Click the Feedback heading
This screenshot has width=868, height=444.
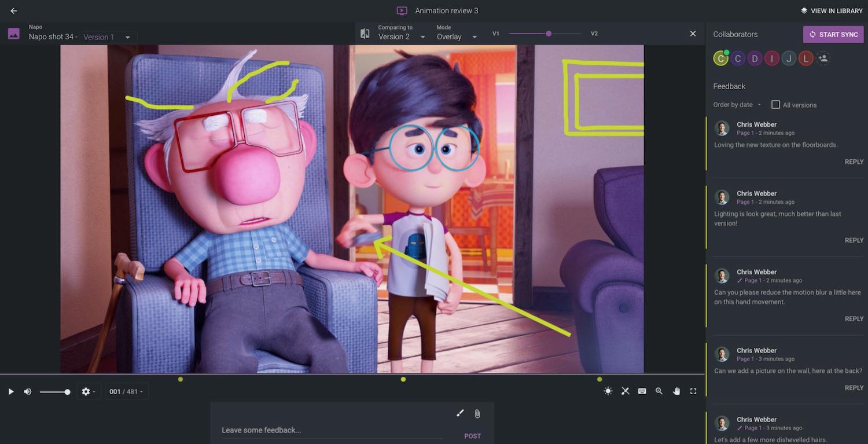(x=729, y=86)
